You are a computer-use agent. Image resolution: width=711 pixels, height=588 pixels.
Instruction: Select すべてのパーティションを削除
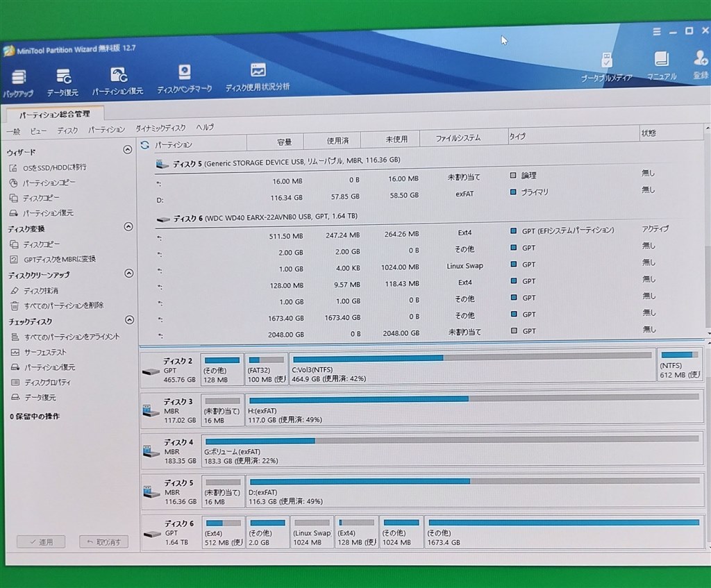57,305
